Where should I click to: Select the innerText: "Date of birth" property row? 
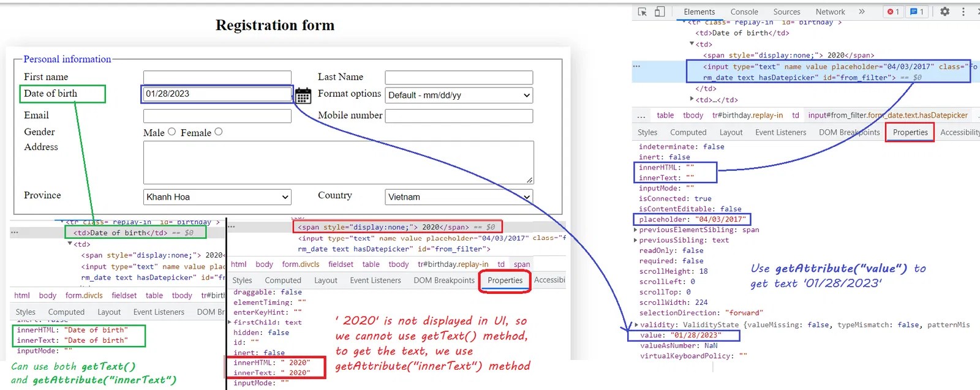point(72,340)
